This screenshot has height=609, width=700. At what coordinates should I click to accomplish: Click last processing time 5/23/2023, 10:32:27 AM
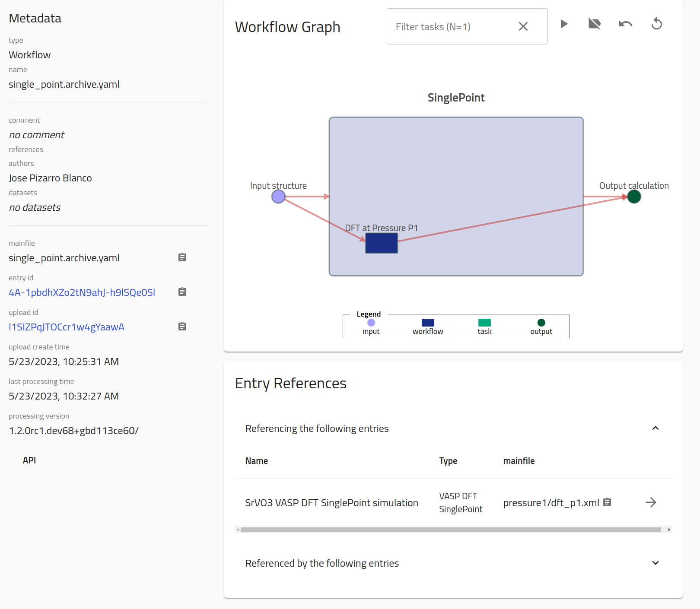(64, 396)
